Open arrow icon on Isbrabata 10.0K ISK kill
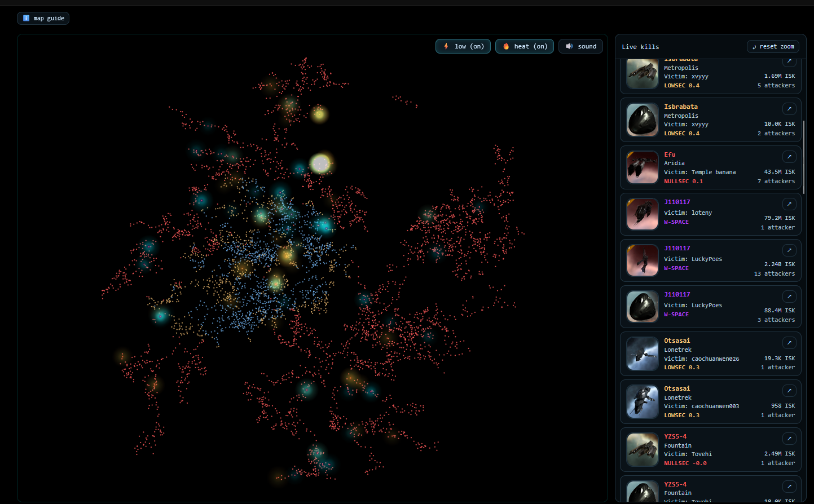The width and height of the screenshot is (814, 504). 789,109
